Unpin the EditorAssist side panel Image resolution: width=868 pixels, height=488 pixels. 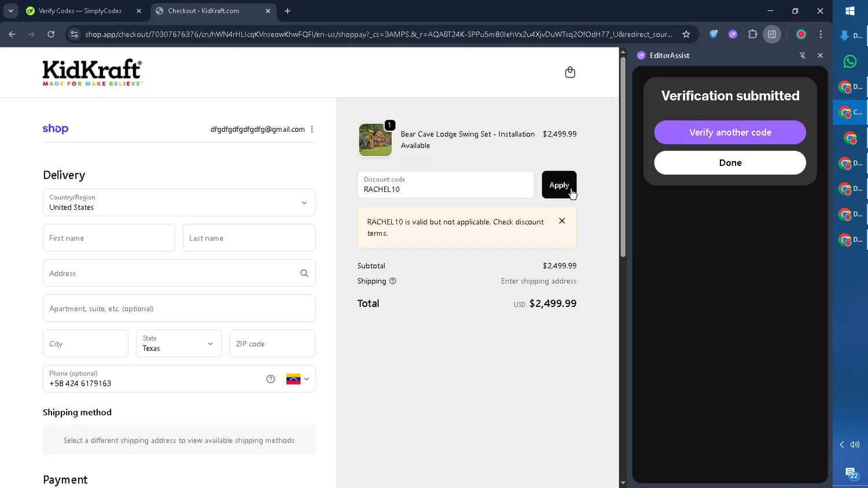pos(803,56)
